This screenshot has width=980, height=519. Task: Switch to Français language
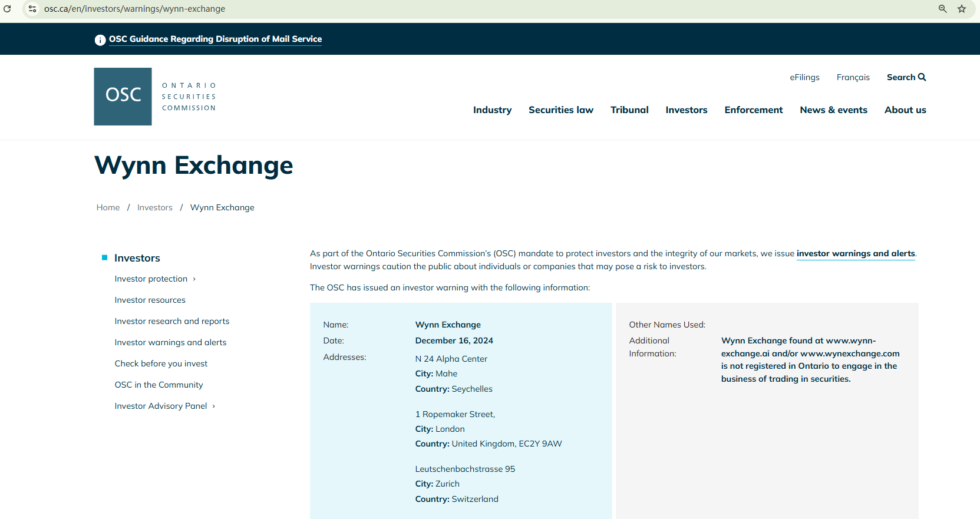853,77
